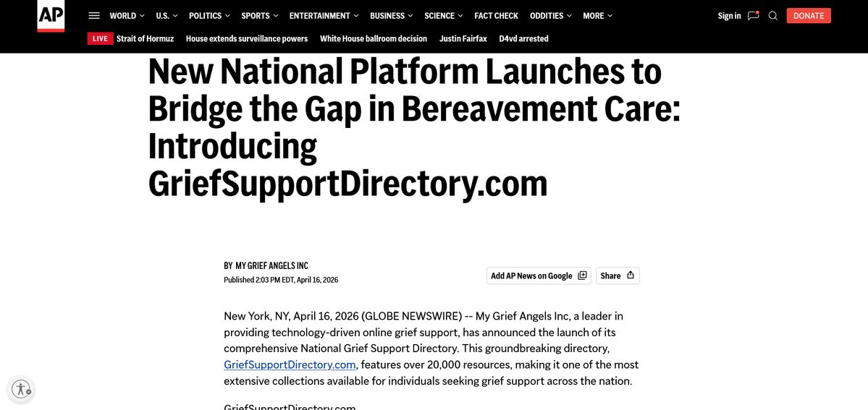Open the Justin Fairfax topic

tap(463, 39)
